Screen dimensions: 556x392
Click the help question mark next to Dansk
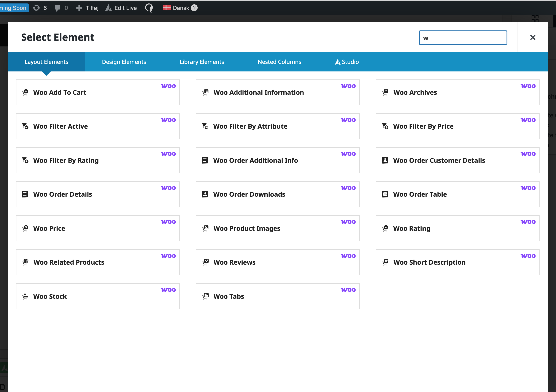[x=194, y=8]
